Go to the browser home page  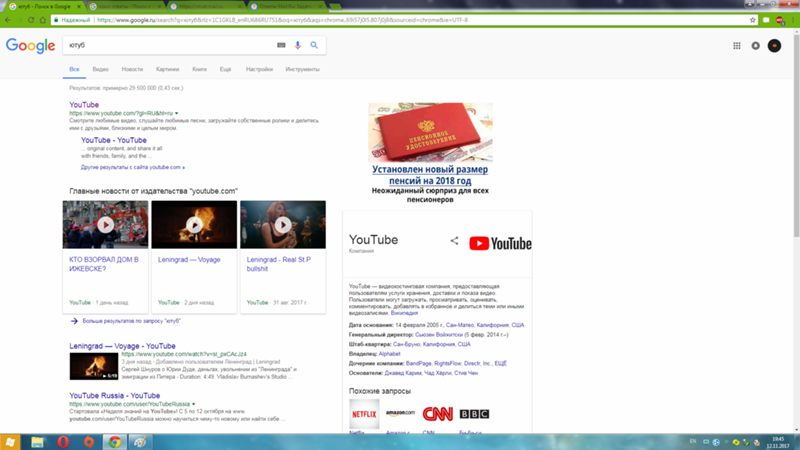click(42, 20)
